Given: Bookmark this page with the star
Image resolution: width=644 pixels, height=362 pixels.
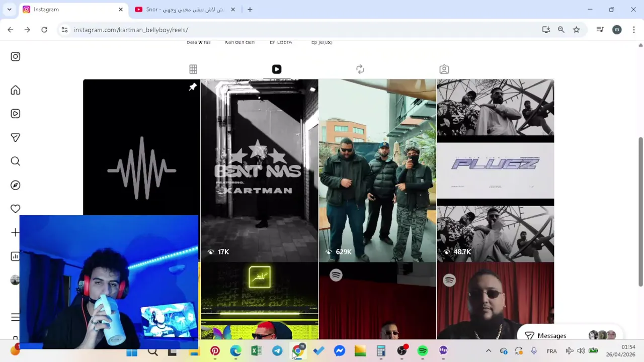Looking at the screenshot, I should [577, 30].
